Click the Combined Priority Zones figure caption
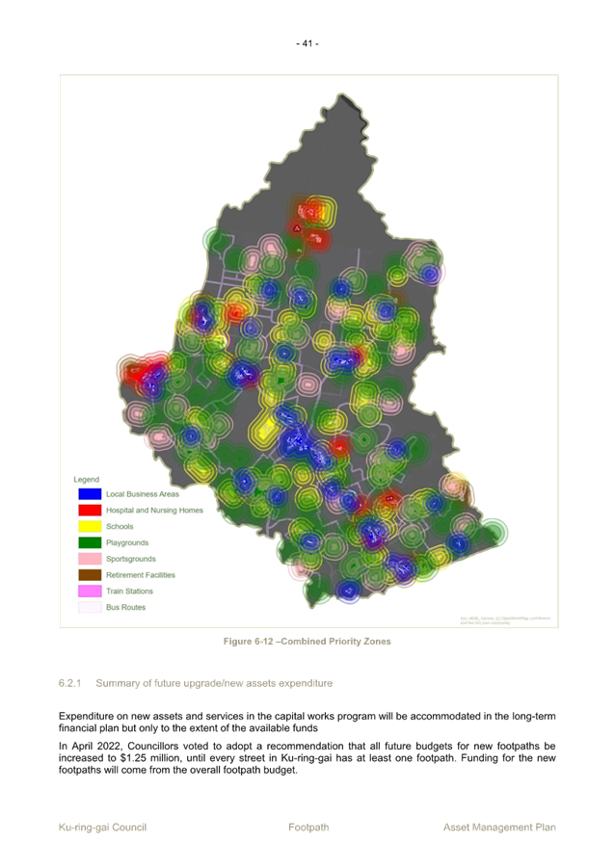The height and width of the screenshot is (868, 614). pos(307,642)
